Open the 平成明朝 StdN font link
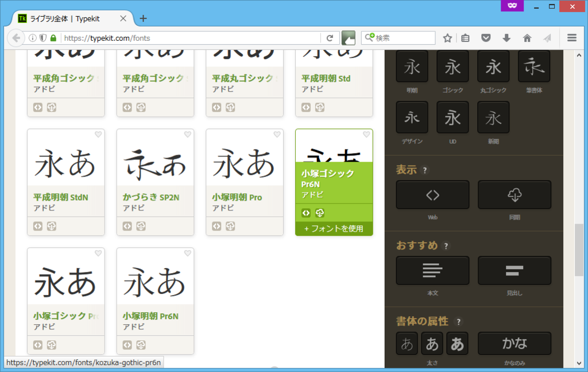The image size is (588, 372). [x=61, y=197]
